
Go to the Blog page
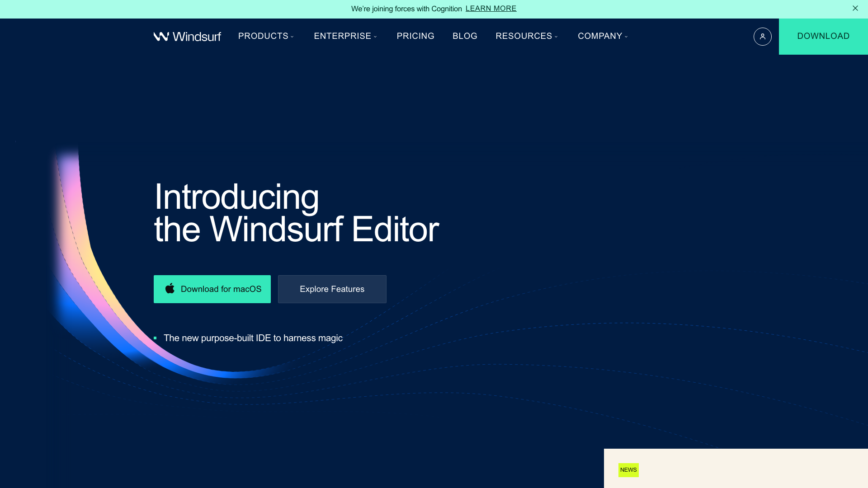[x=465, y=36]
